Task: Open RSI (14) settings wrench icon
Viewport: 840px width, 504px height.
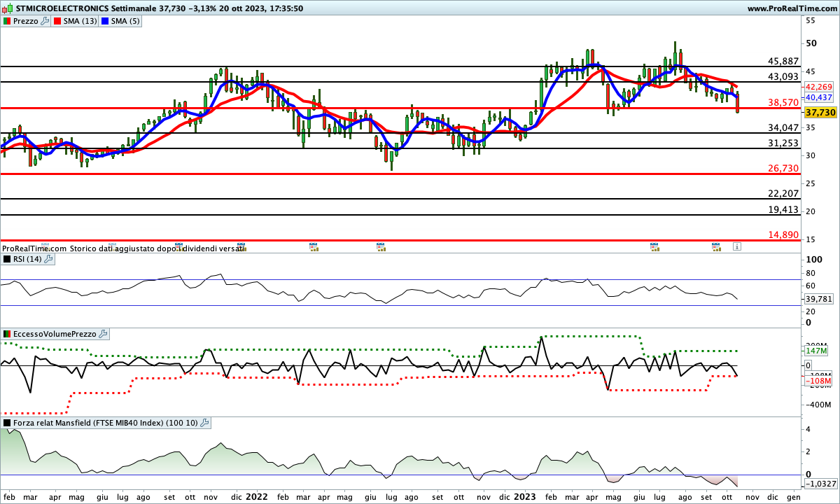Action: click(x=48, y=259)
